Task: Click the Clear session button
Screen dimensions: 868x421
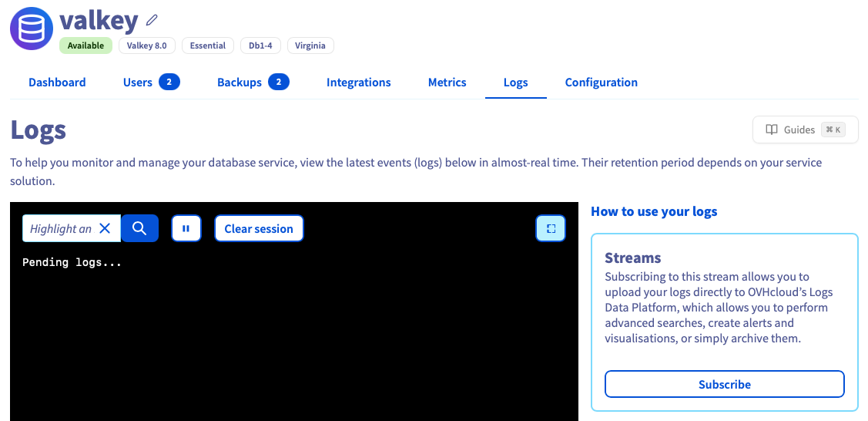Action: click(259, 228)
